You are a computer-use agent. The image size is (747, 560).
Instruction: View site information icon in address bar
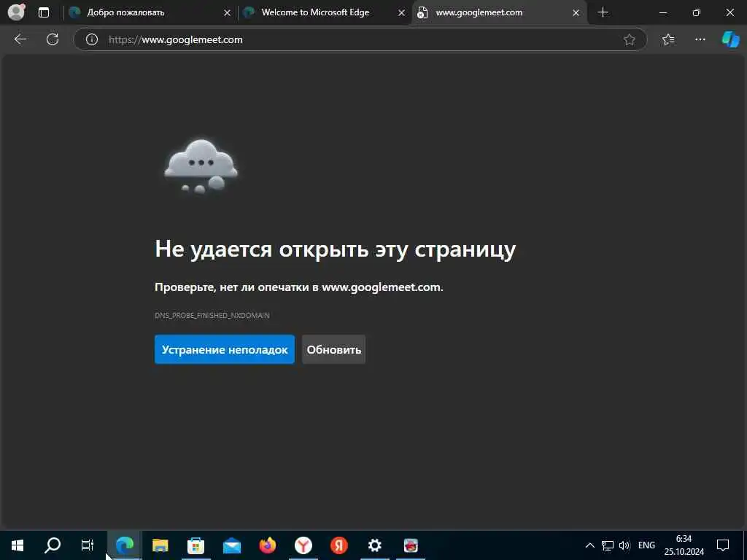91,39
